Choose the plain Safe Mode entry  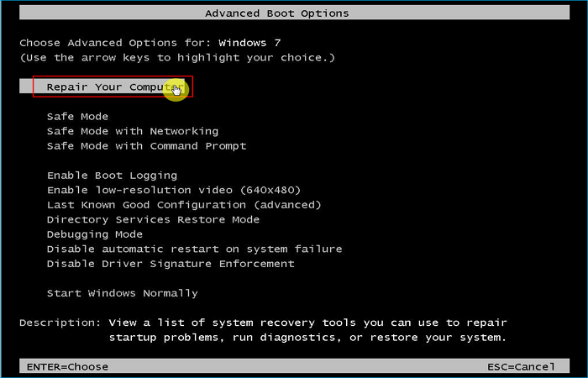(77, 116)
